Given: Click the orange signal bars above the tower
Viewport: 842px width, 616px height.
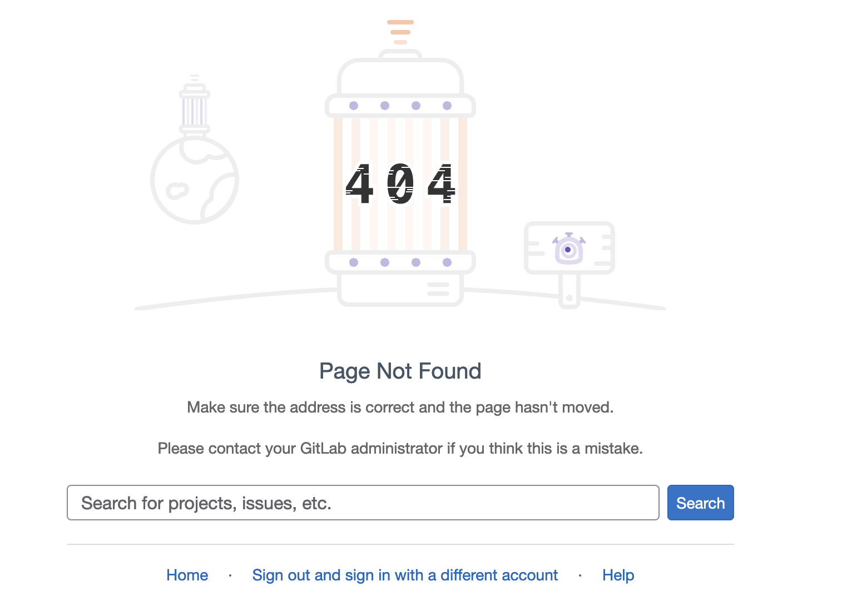Looking at the screenshot, I should [400, 32].
